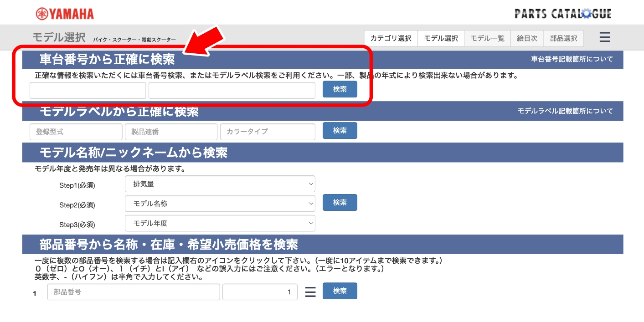Click the 部品番号 input field

(x=134, y=292)
